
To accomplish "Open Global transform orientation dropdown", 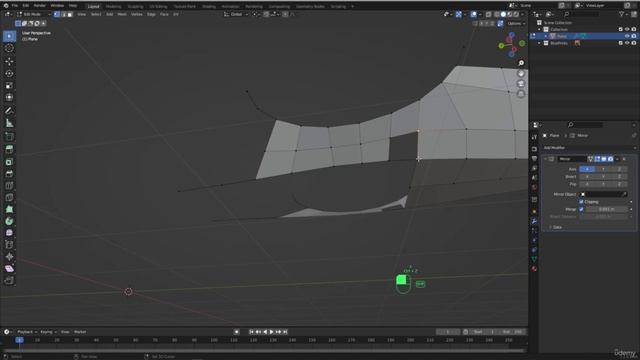I will (x=236, y=14).
